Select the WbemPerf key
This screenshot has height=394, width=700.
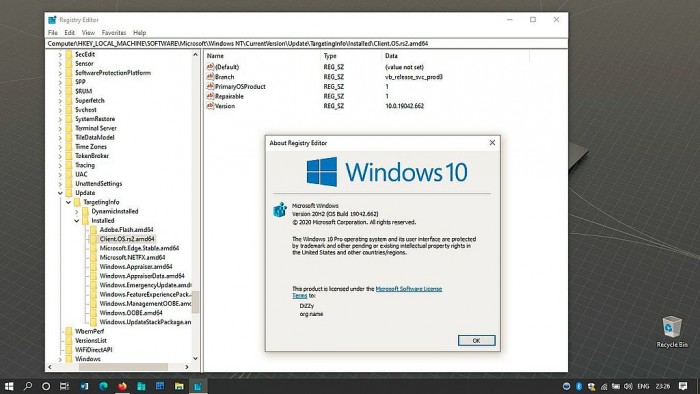pos(89,332)
